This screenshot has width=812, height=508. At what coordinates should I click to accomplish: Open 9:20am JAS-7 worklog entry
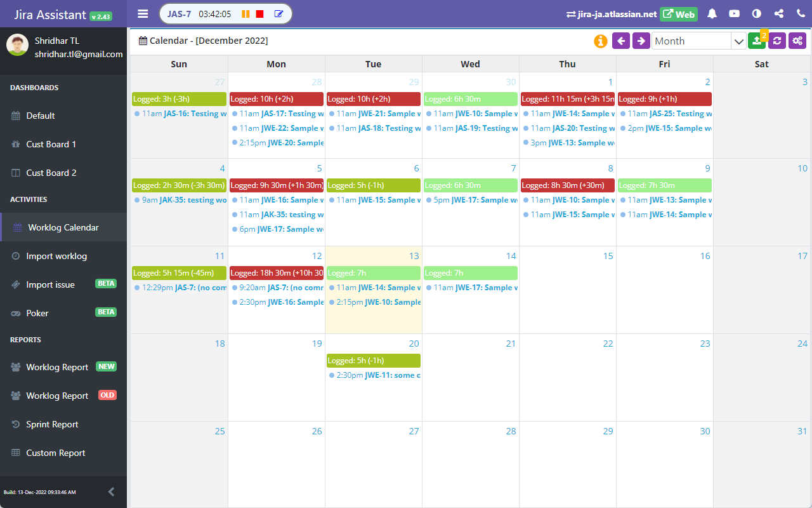pos(277,288)
